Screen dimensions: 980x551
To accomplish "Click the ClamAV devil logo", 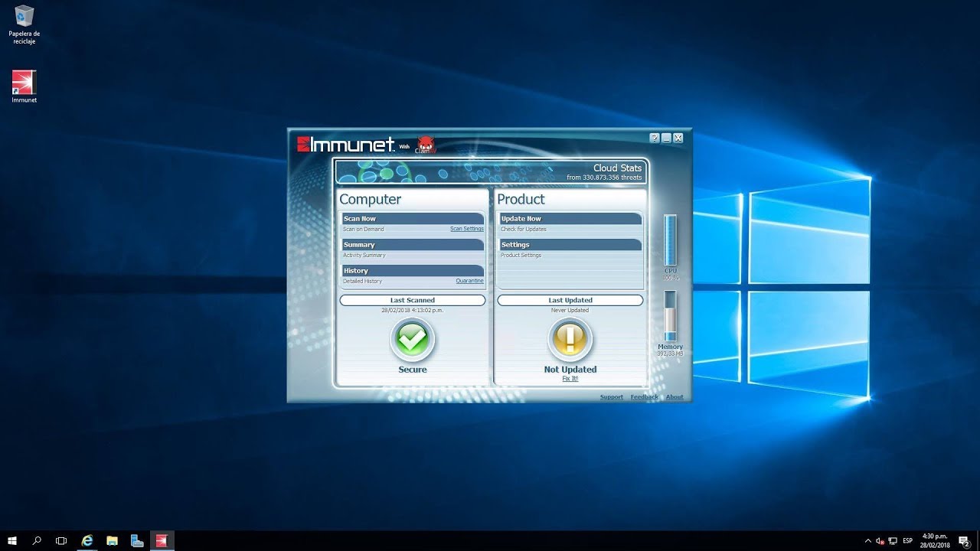I will coord(425,145).
